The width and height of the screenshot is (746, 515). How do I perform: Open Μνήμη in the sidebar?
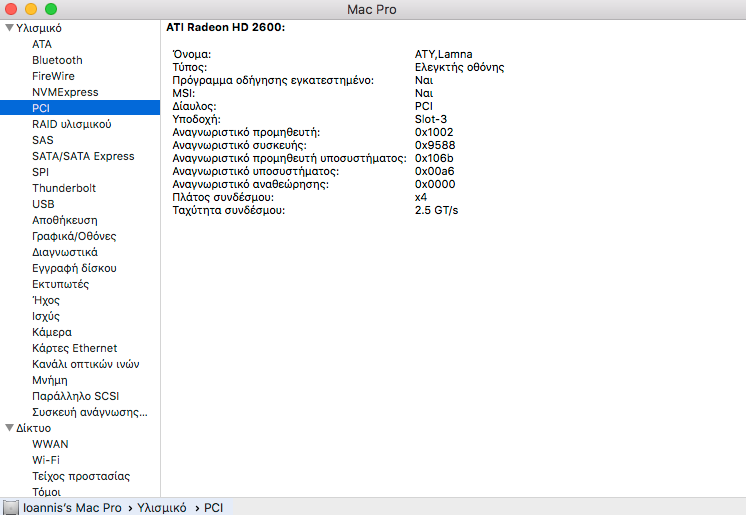(50, 380)
